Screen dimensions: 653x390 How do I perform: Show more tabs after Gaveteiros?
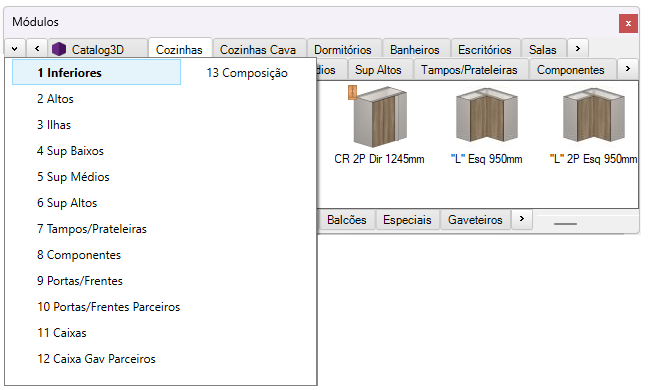click(522, 219)
